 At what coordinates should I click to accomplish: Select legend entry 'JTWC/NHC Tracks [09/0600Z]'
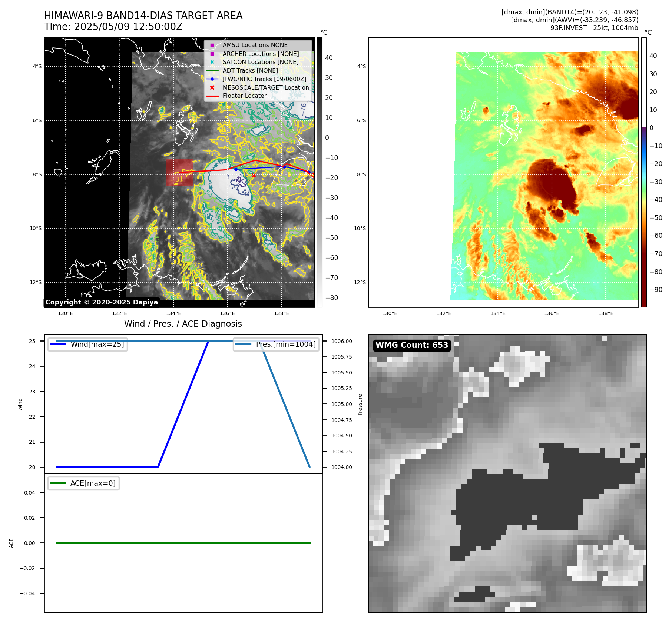tap(265, 79)
